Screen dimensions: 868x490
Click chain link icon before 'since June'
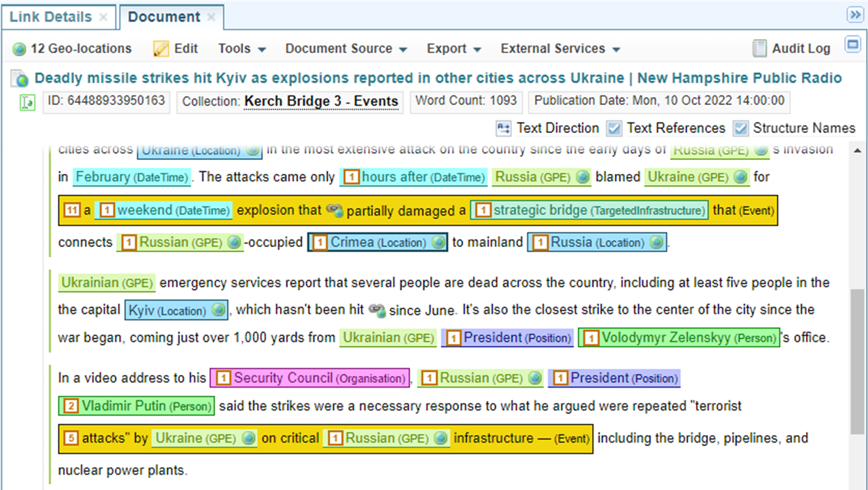[x=377, y=310]
